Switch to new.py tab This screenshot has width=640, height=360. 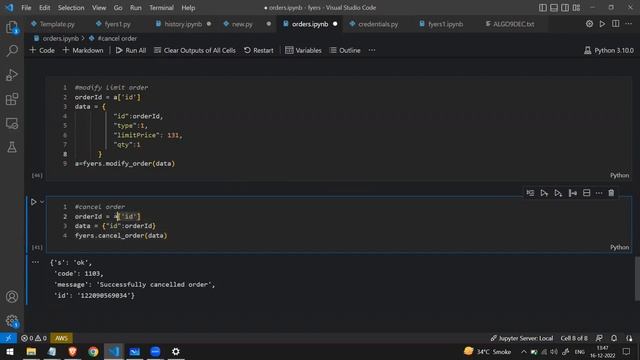242,24
